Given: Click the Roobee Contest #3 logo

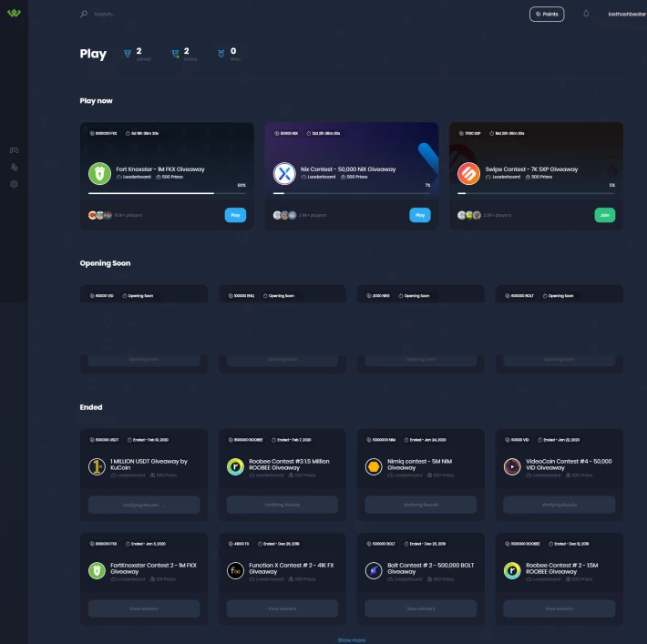Looking at the screenshot, I should click(235, 467).
